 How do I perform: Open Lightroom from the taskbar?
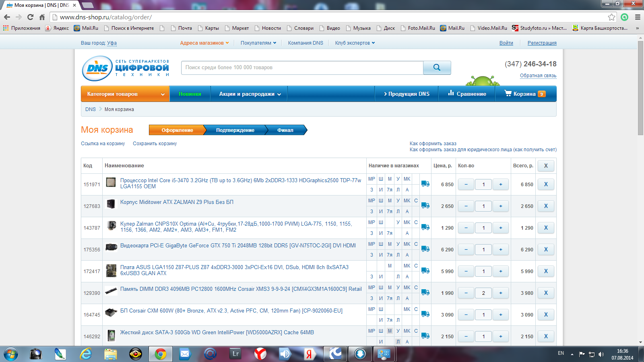point(235,354)
